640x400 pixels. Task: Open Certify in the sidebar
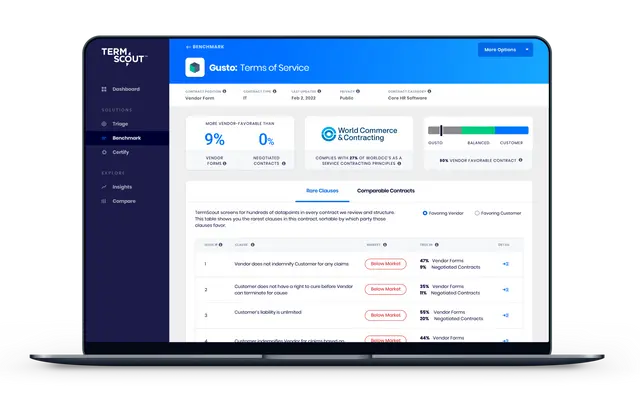click(121, 152)
